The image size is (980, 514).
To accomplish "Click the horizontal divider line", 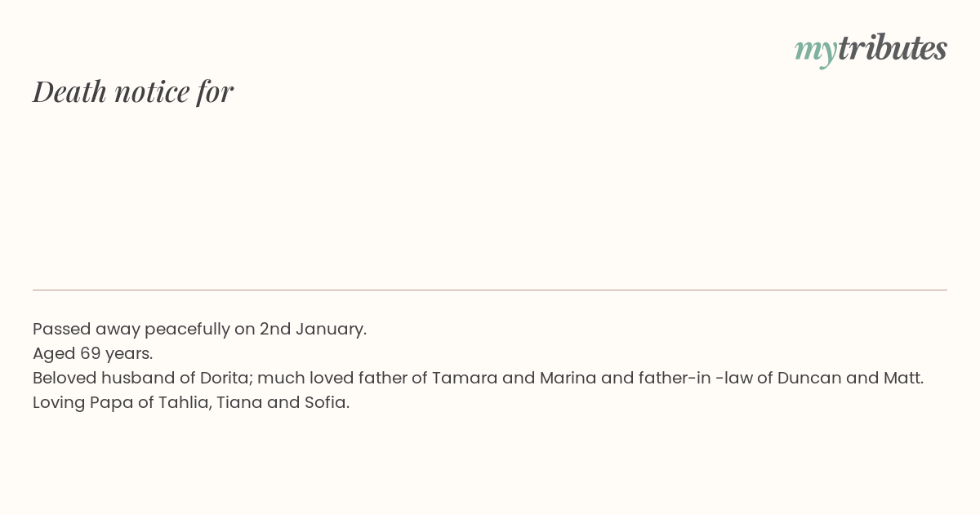I will pyautogui.click(x=490, y=290).
